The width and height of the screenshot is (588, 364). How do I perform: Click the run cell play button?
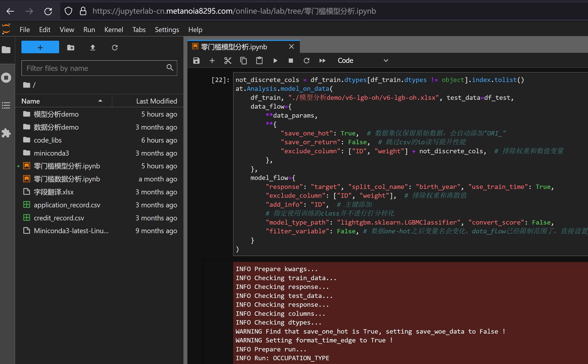point(275,61)
